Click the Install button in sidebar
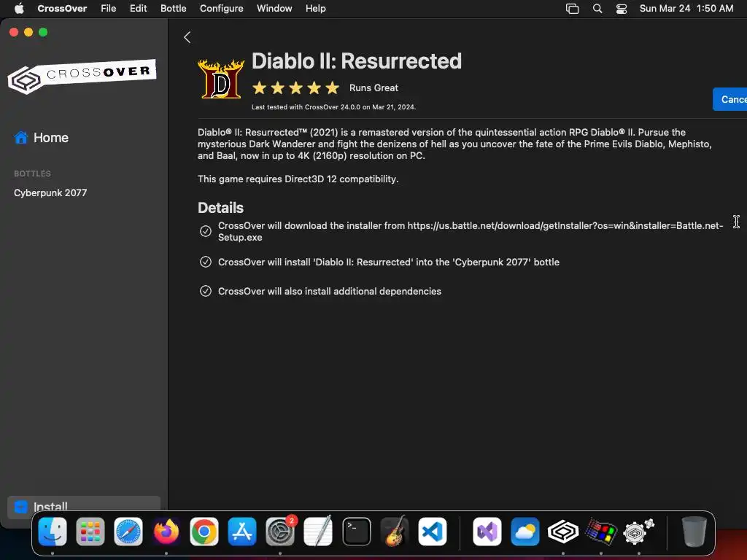The width and height of the screenshot is (747, 560). (84, 507)
